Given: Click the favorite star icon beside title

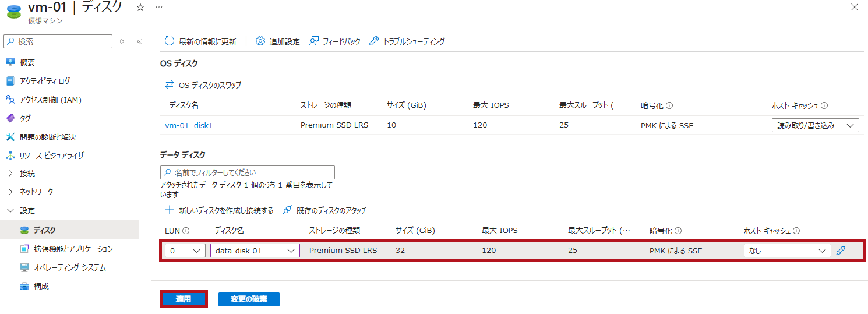Looking at the screenshot, I should pos(140,7).
